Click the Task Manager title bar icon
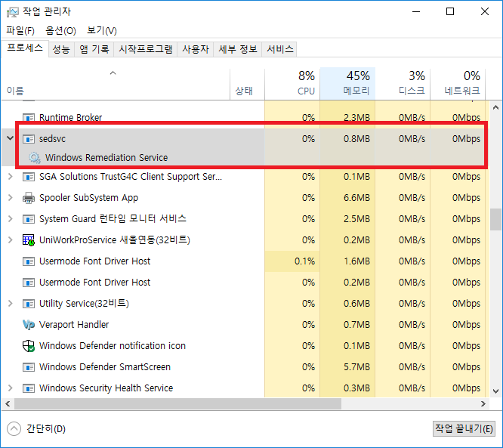 coord(13,12)
